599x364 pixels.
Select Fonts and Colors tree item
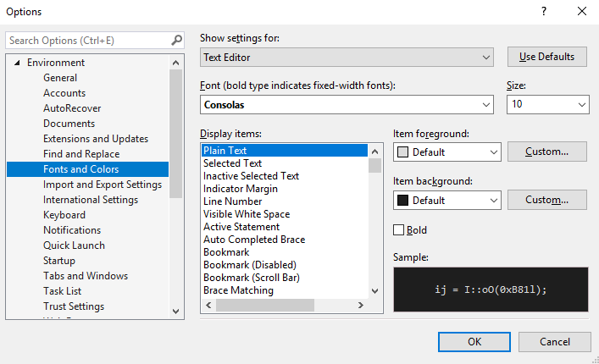click(87, 169)
